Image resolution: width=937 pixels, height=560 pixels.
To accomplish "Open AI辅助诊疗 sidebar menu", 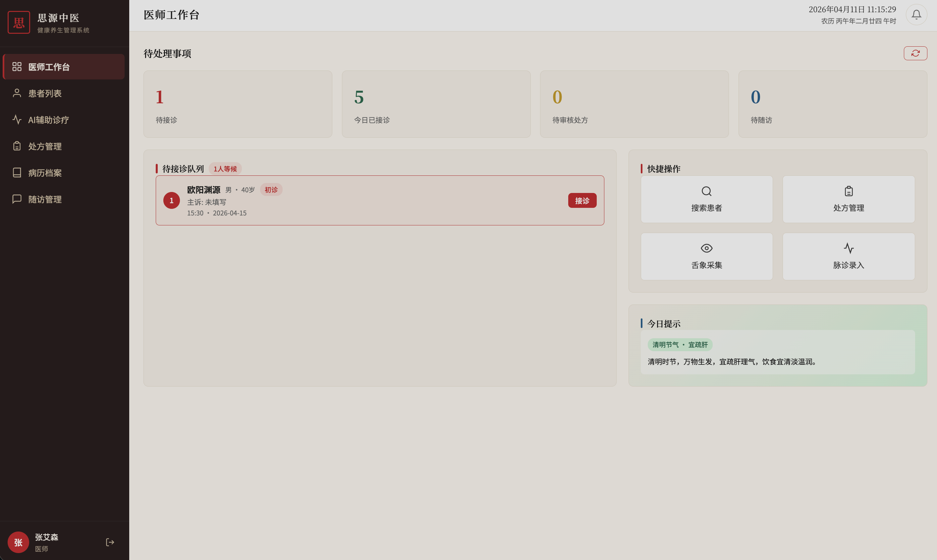I will click(x=48, y=119).
